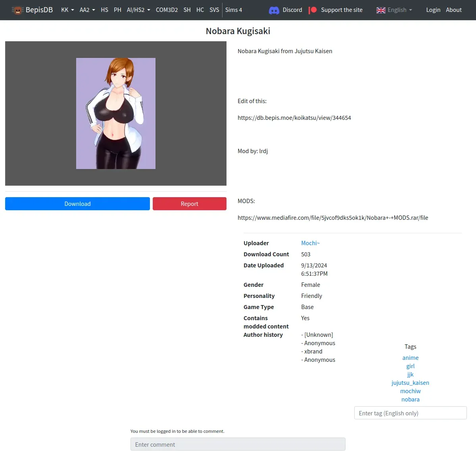Click the UK flag language icon
Screen dimensions: 476x459
tap(381, 10)
